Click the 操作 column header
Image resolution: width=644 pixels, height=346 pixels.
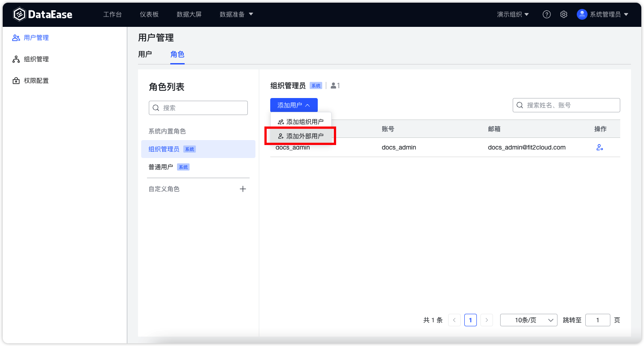pyautogui.click(x=601, y=129)
